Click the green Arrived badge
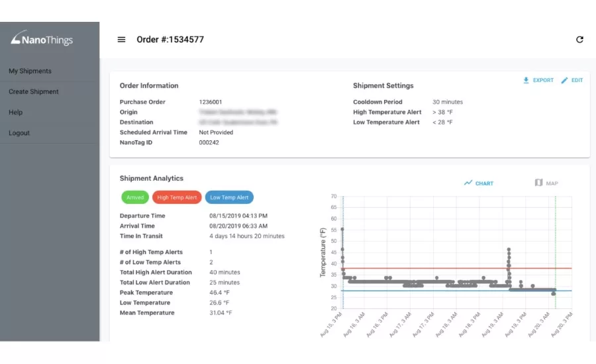 tap(135, 197)
